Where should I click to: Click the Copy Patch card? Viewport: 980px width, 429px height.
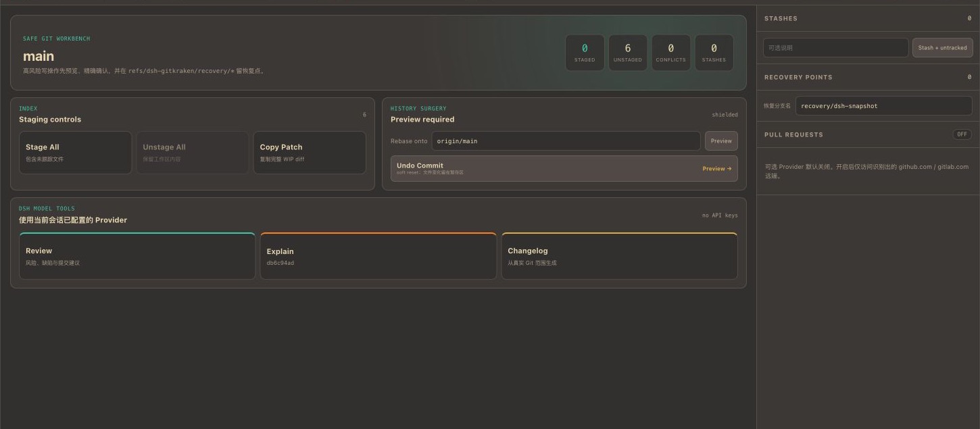click(310, 153)
